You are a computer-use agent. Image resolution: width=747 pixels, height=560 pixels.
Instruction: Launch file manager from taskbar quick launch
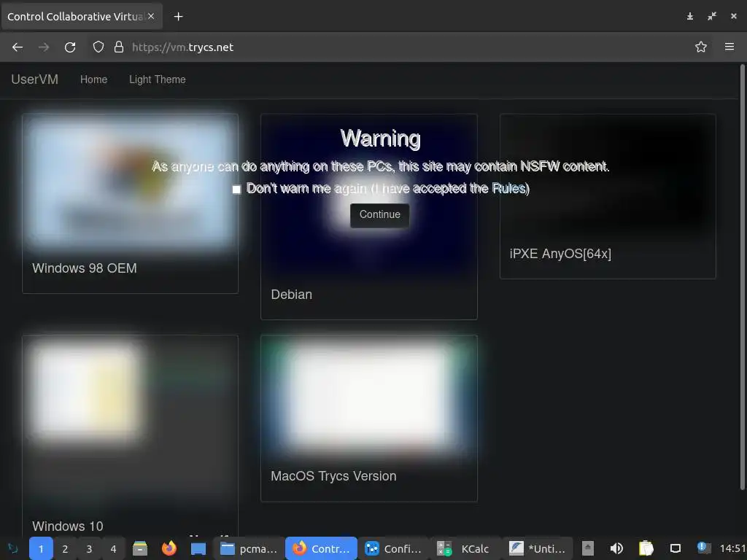tap(140, 548)
